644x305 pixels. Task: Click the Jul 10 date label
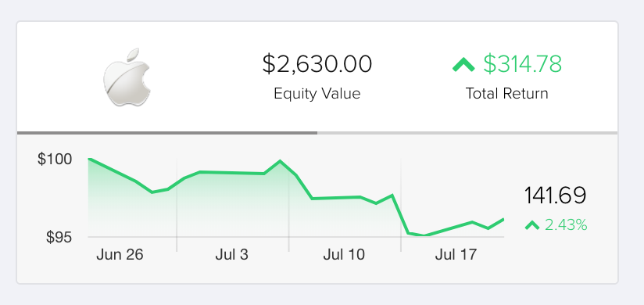(x=344, y=255)
